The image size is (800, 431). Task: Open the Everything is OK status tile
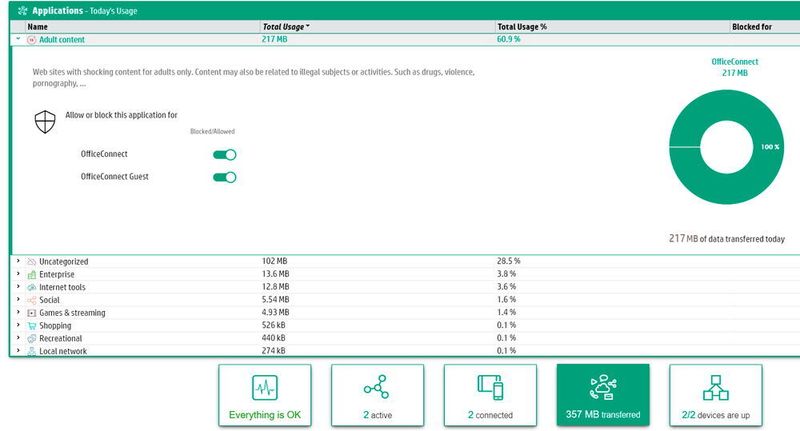point(265,395)
